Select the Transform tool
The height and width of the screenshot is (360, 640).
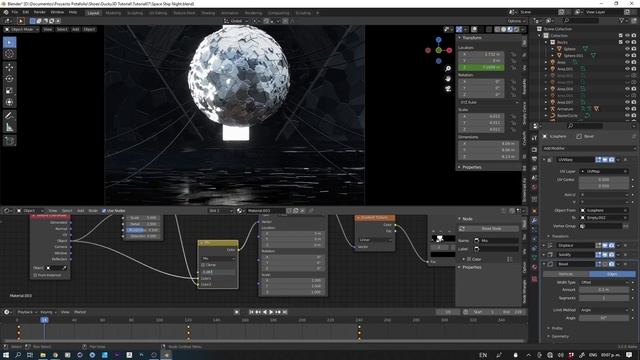[x=9, y=102]
